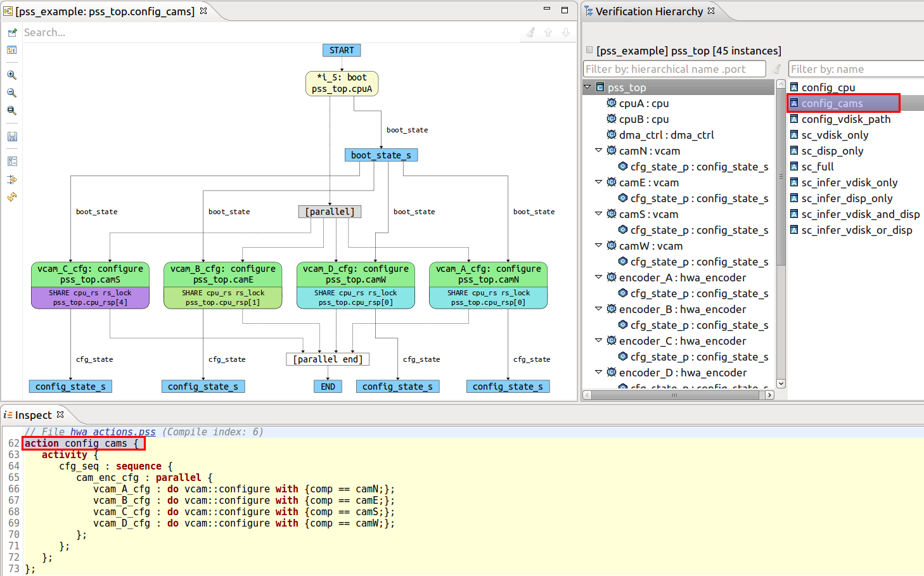924x576 pixels.
Task: Open the hwa_actions.pss file link
Action: click(x=113, y=432)
